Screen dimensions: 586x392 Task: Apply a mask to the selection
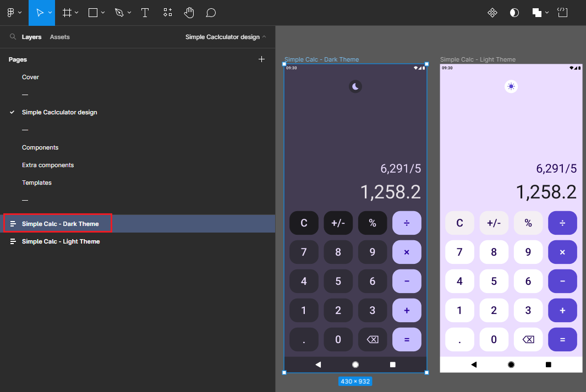(514, 12)
